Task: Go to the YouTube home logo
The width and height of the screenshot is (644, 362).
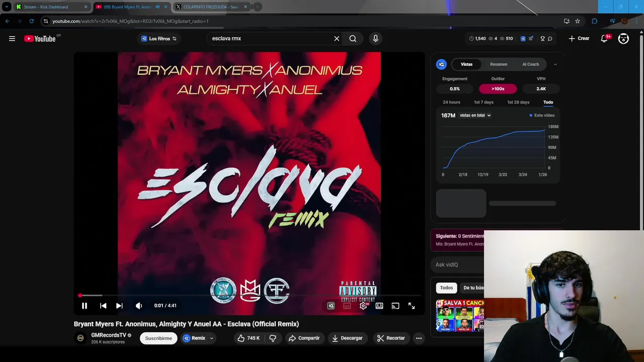Action: pyautogui.click(x=40, y=39)
